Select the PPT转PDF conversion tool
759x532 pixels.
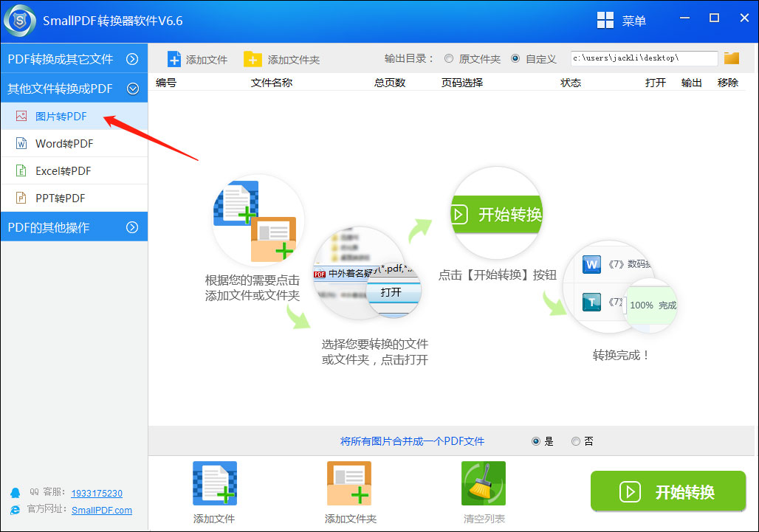56,198
